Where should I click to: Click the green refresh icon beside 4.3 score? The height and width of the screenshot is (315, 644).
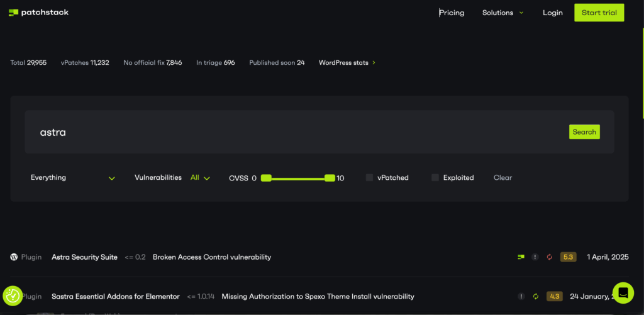click(x=536, y=296)
